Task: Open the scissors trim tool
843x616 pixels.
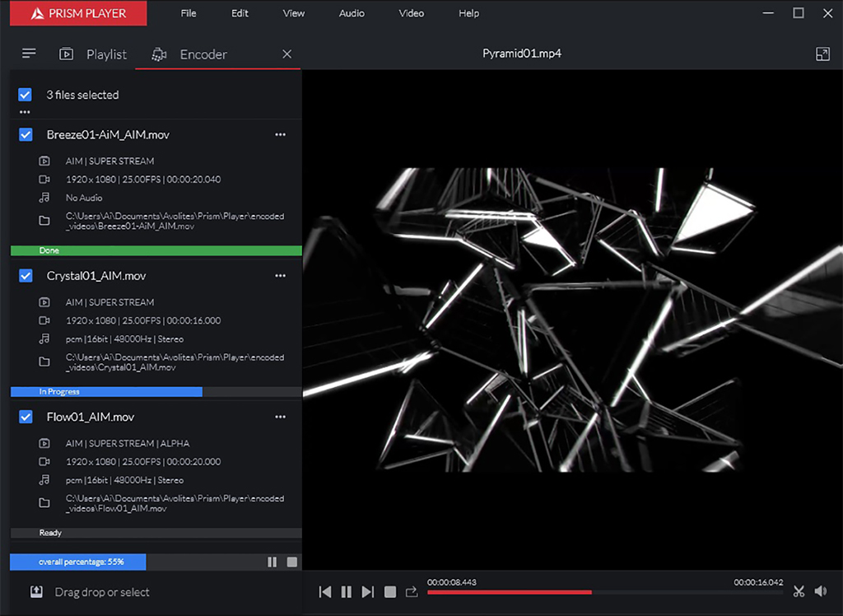Action: point(799,590)
